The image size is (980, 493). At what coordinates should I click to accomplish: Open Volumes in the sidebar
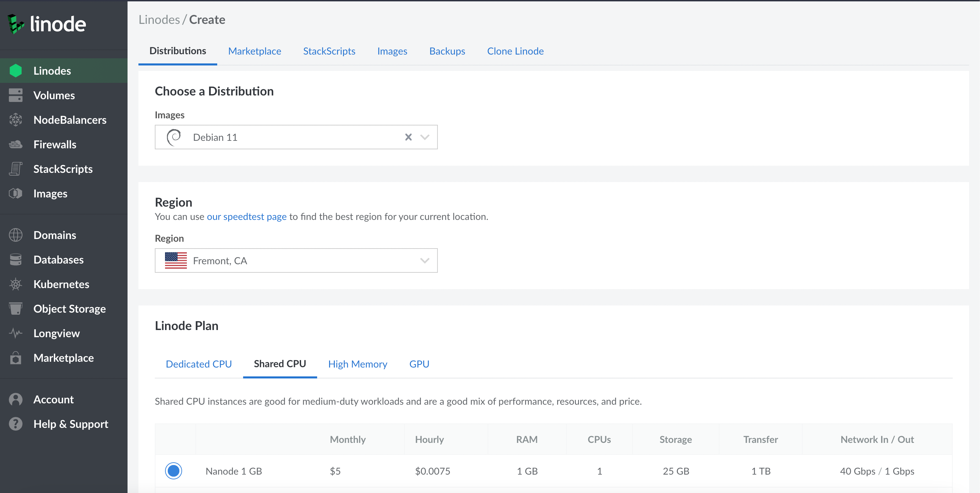tap(63, 95)
